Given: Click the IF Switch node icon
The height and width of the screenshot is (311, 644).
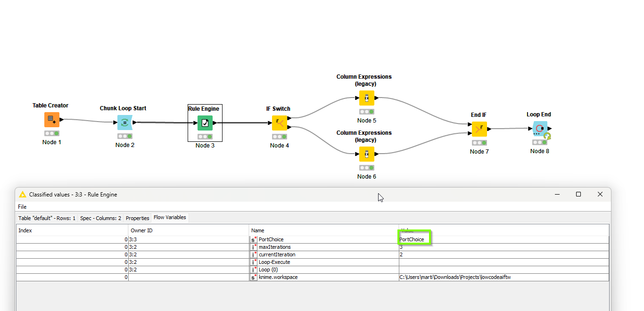Looking at the screenshot, I should [x=280, y=123].
